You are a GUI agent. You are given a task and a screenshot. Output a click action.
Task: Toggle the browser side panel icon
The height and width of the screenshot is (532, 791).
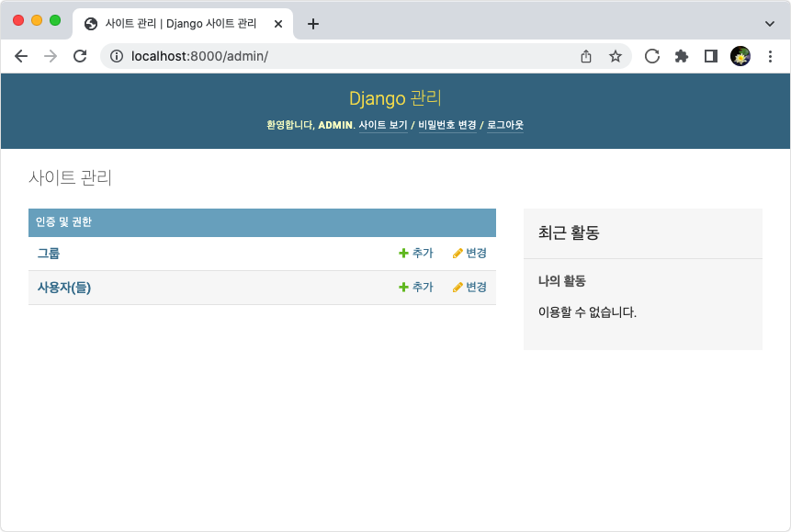click(711, 56)
